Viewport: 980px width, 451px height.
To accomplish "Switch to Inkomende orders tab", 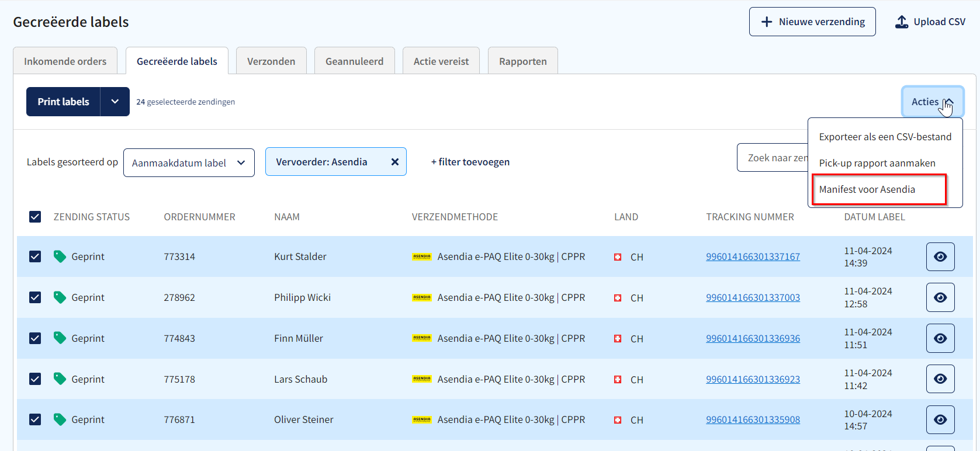I will click(x=65, y=61).
